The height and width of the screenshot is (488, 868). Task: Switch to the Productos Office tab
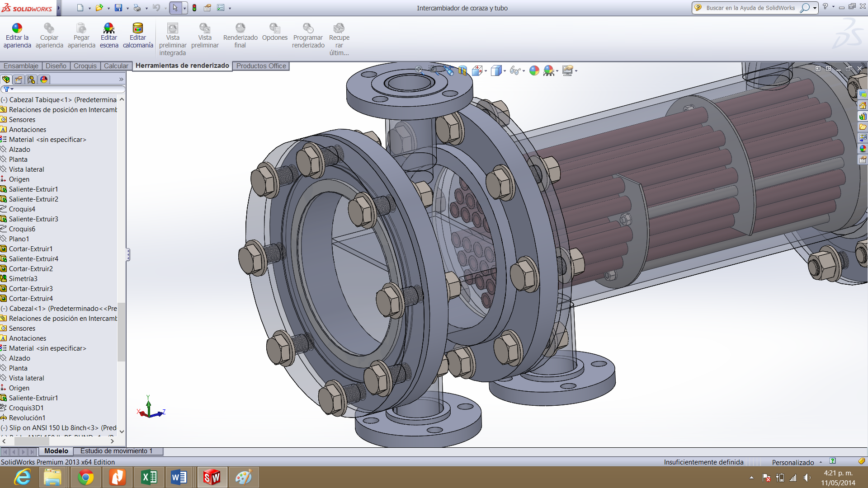pos(261,66)
